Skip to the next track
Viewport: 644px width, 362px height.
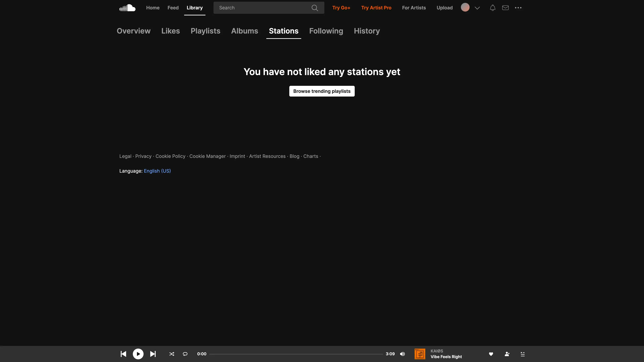point(153,354)
